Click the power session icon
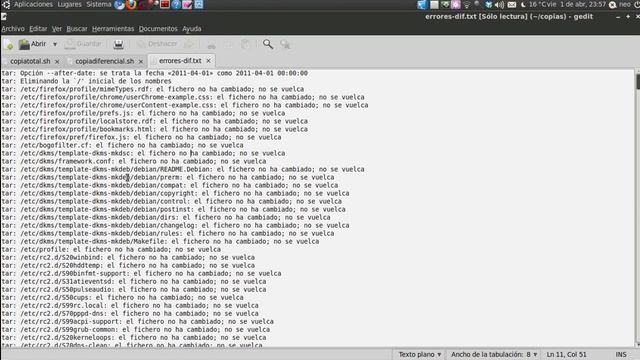Screen dimensions: 640x360 (x=637, y=4)
